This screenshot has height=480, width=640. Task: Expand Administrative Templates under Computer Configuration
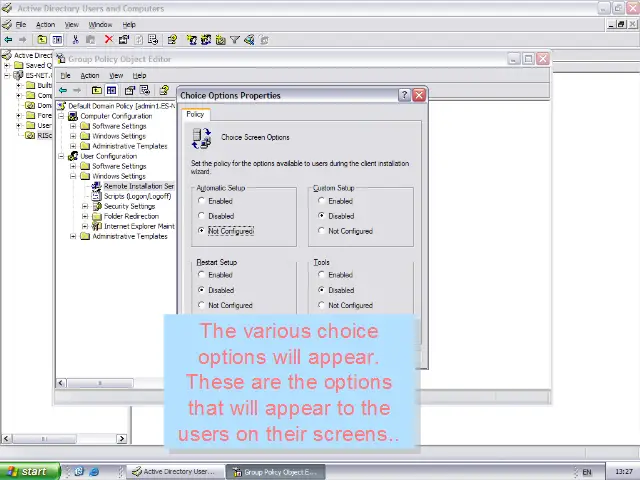pyautogui.click(x=73, y=146)
